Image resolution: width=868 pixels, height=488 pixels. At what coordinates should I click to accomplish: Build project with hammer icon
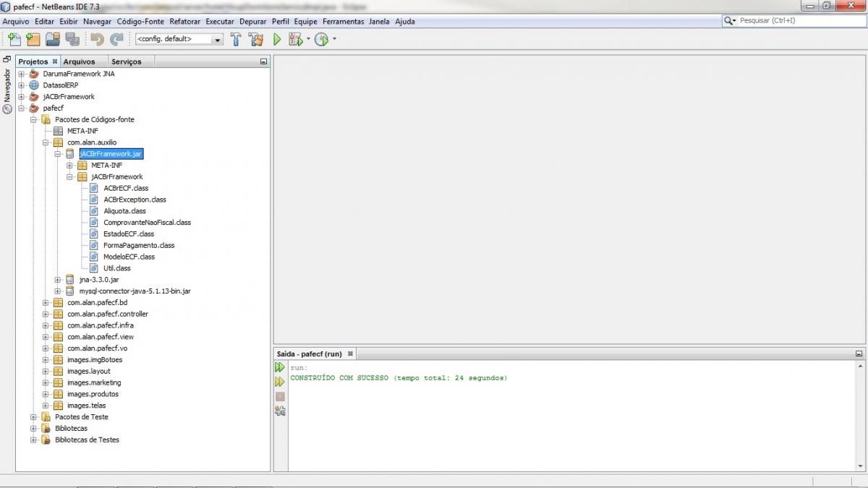coord(236,39)
